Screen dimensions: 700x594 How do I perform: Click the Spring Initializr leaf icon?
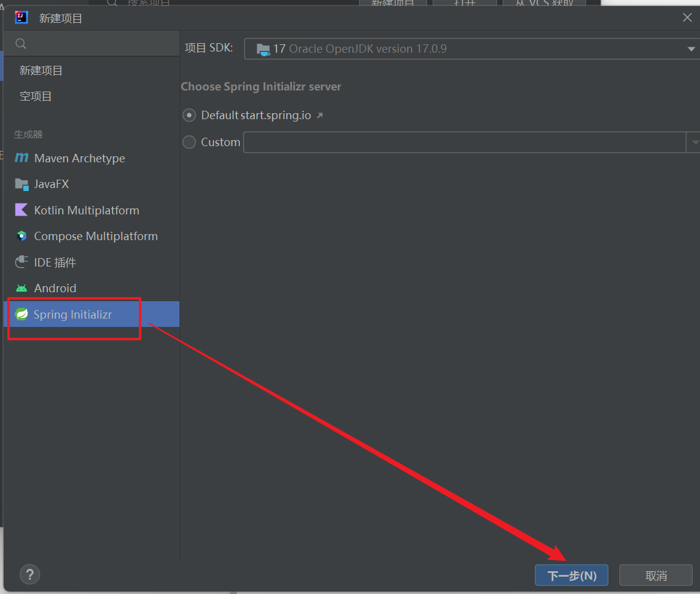coord(22,314)
